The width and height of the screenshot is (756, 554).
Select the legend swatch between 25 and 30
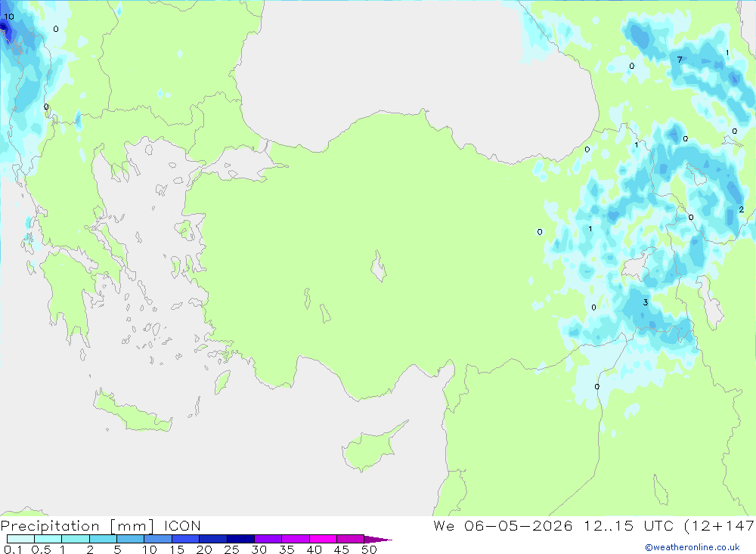click(240, 539)
